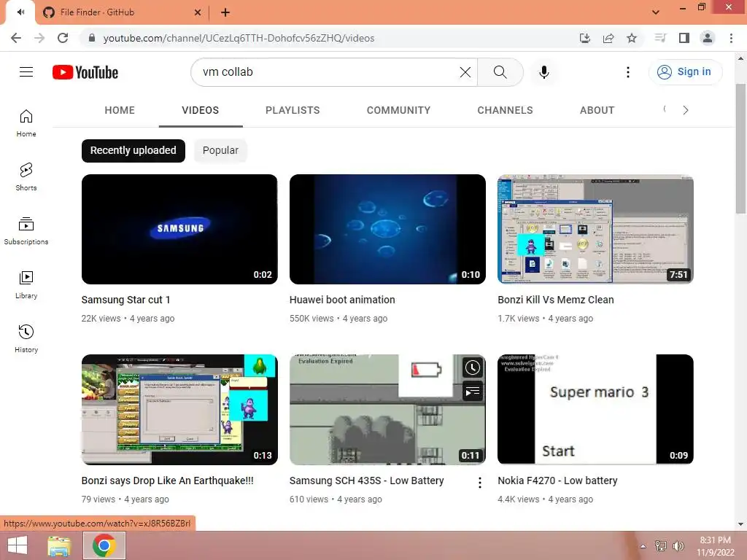Image resolution: width=747 pixels, height=560 pixels.
Task: Toggle the browser side panel
Action: pyautogui.click(x=684, y=38)
